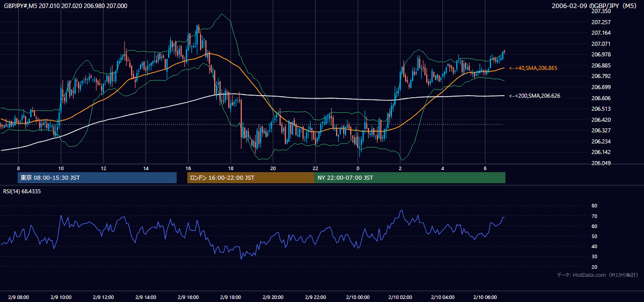Click hour tick 22 under the price chart
The height and width of the screenshot is (302, 644).
pos(315,168)
